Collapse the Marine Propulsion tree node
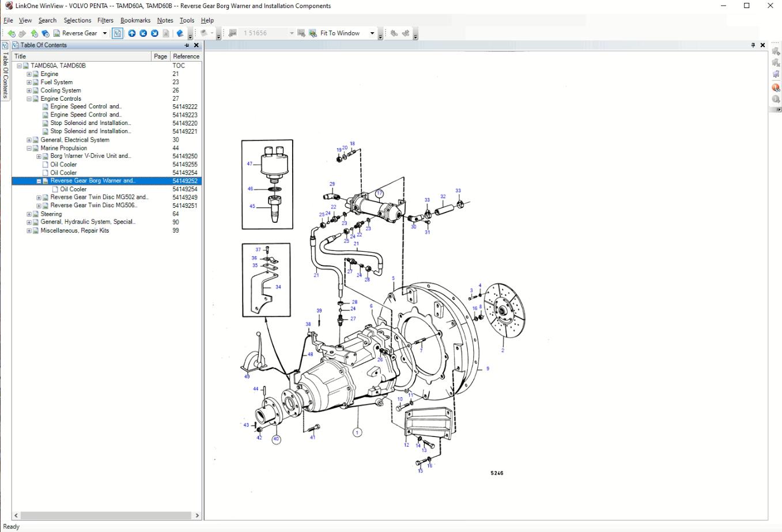Image resolution: width=782 pixels, height=532 pixels. [x=29, y=148]
